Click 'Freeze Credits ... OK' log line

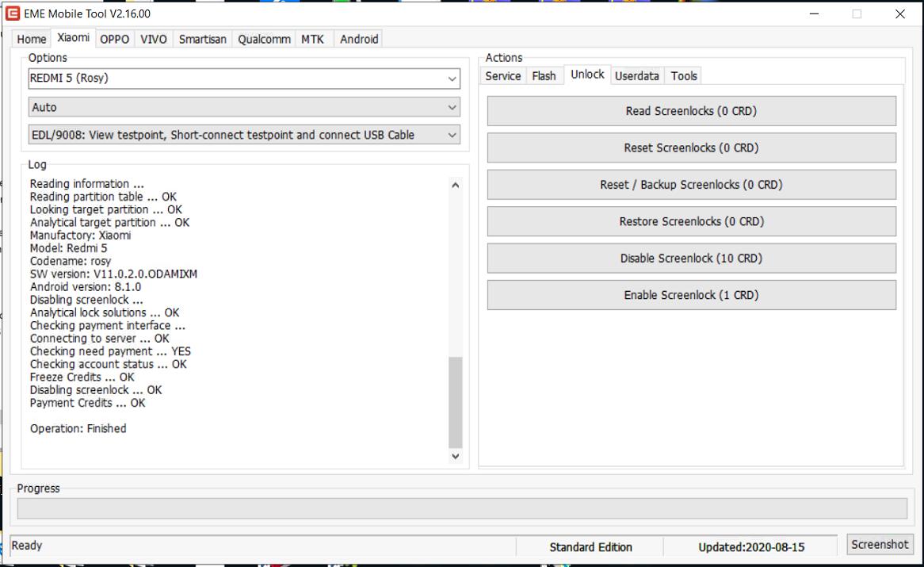[82, 377]
